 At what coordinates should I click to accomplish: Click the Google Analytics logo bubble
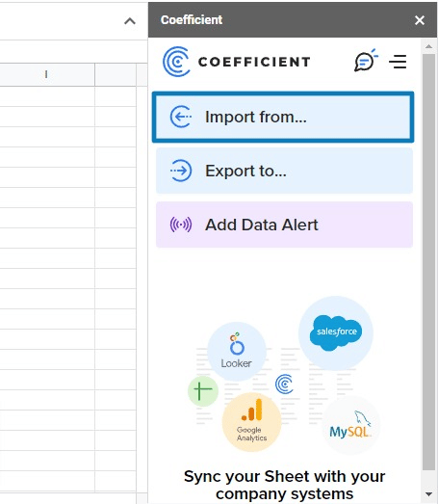tap(252, 422)
